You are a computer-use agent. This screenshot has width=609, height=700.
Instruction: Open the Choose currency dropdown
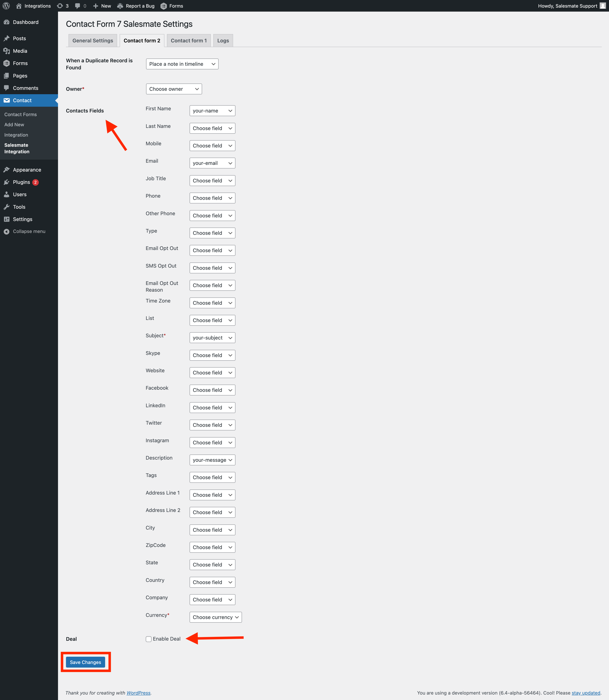click(216, 617)
